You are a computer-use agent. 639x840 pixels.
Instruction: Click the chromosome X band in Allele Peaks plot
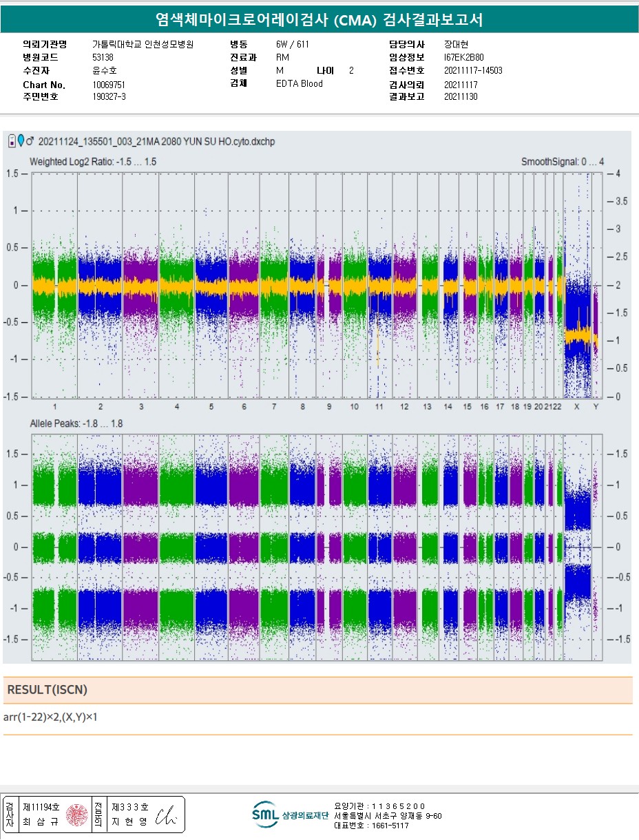coord(577,546)
